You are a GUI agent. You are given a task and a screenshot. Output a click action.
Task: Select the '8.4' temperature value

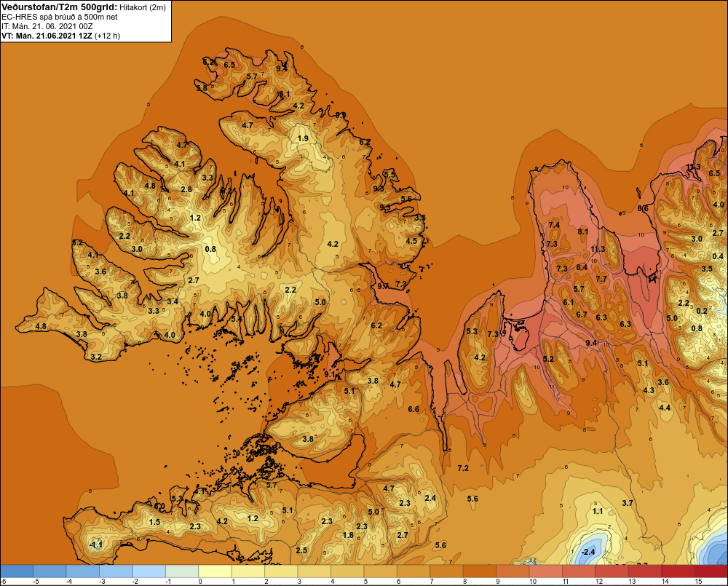(582, 267)
